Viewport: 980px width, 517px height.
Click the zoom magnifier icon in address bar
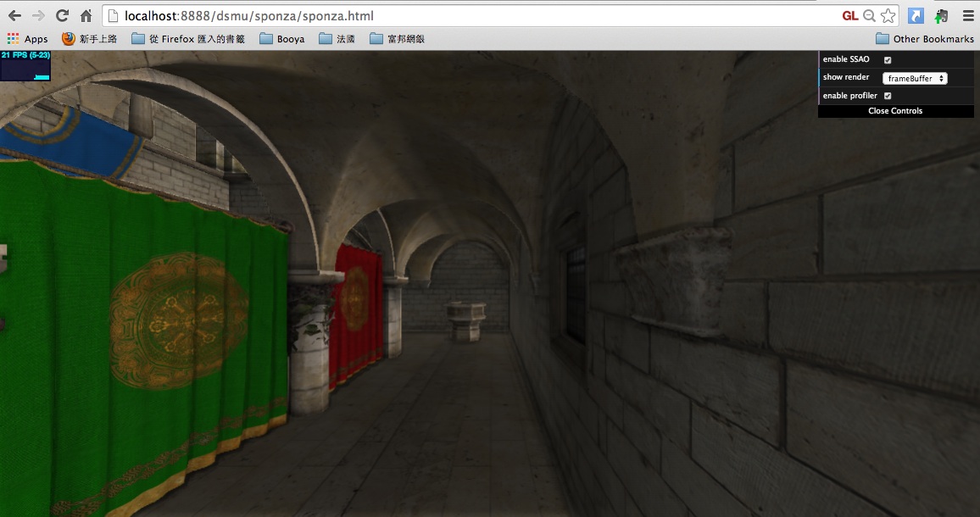point(870,16)
